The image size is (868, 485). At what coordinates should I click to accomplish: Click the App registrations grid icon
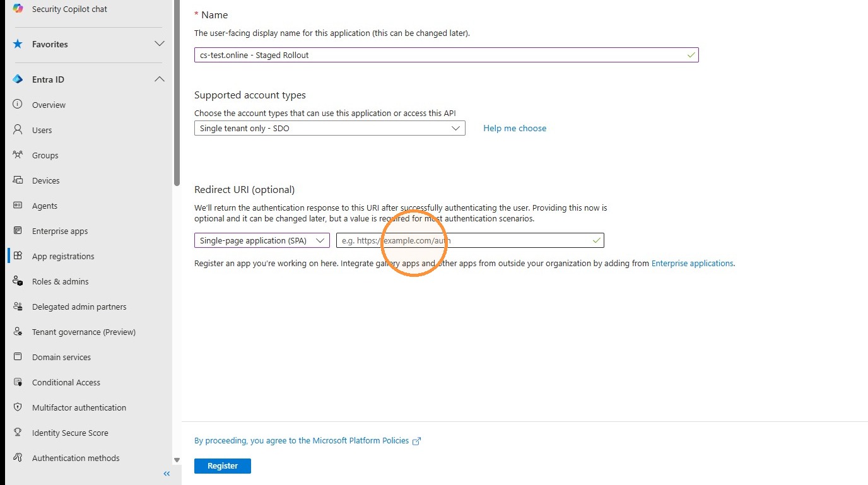pos(18,256)
